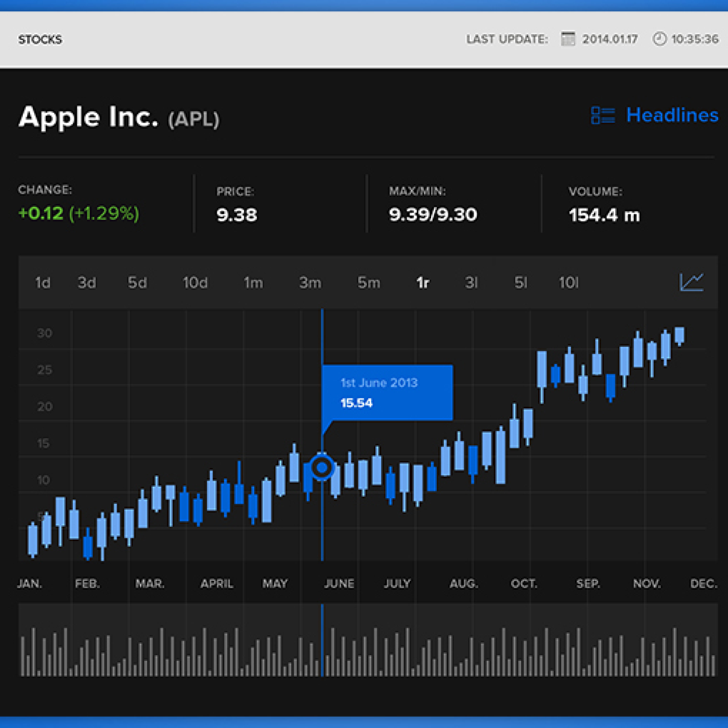Open the Headlines link
Image resolution: width=728 pixels, height=728 pixels.
coord(672,115)
